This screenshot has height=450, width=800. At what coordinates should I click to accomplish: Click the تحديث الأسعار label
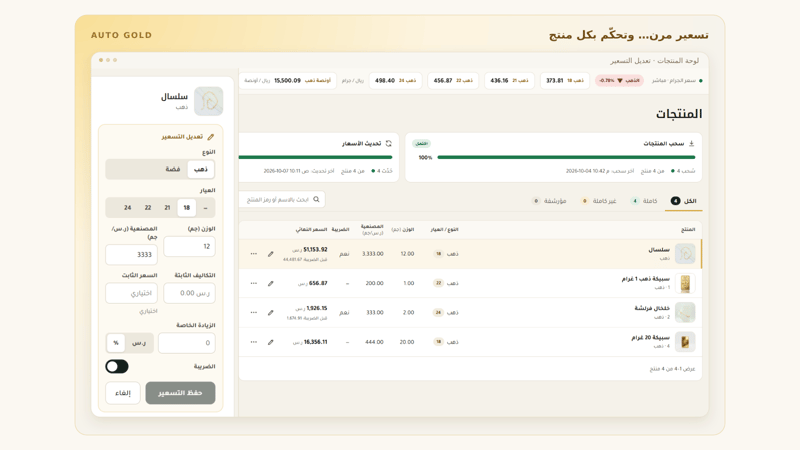click(x=361, y=143)
